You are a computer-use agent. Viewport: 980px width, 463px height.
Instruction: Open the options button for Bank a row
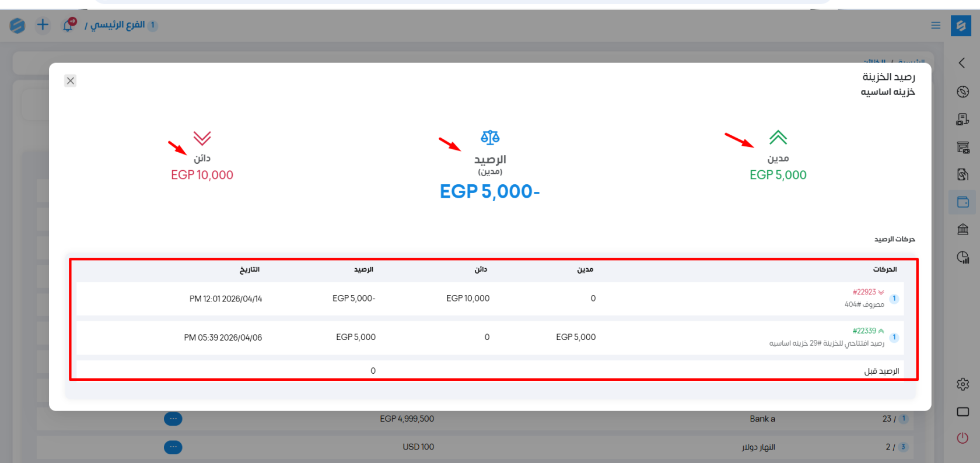(173, 419)
